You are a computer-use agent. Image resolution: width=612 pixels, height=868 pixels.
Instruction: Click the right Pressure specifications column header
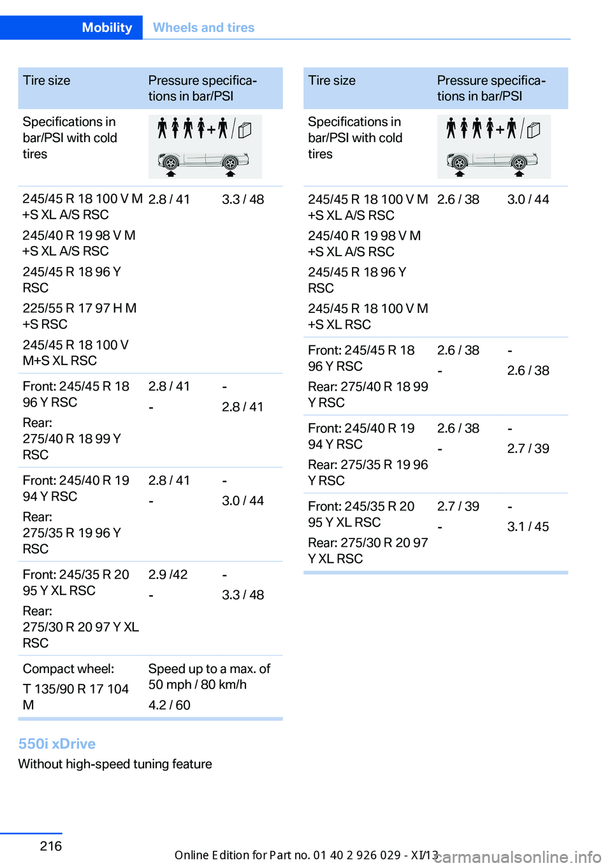pyautogui.click(x=491, y=88)
